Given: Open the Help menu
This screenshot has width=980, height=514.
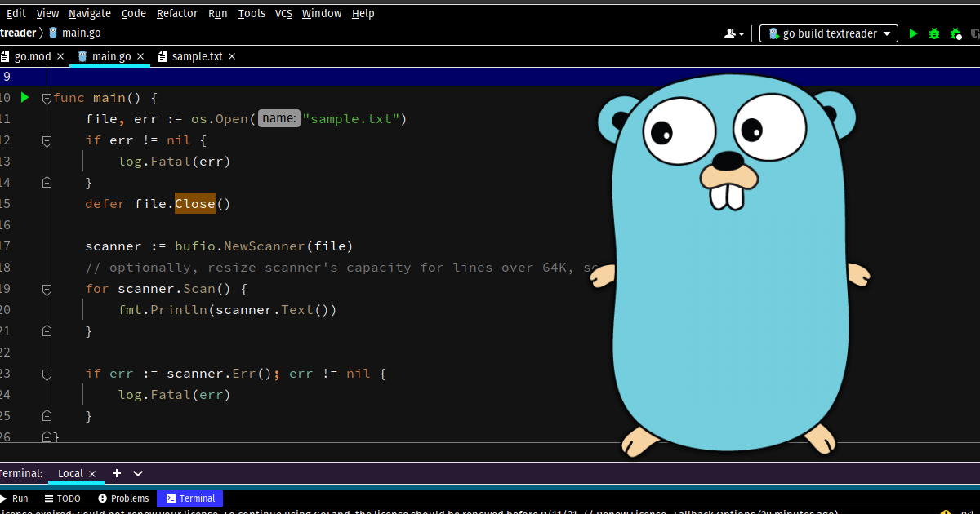Looking at the screenshot, I should click(x=363, y=13).
